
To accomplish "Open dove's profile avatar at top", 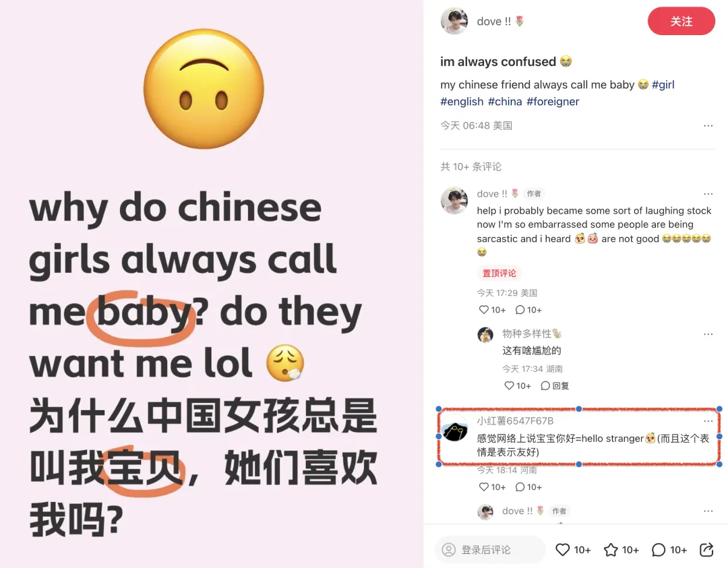I will (454, 21).
